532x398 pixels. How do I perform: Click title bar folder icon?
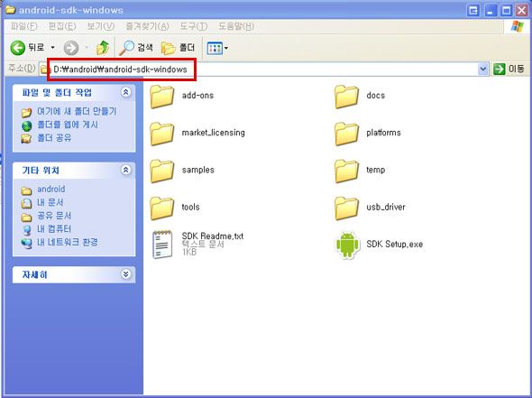tap(10, 10)
